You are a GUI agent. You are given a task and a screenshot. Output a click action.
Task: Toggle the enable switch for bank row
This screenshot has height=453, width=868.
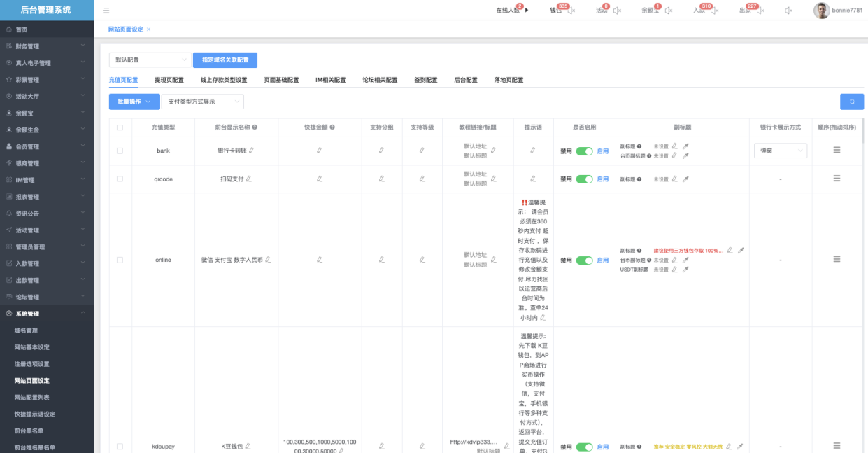coord(584,151)
